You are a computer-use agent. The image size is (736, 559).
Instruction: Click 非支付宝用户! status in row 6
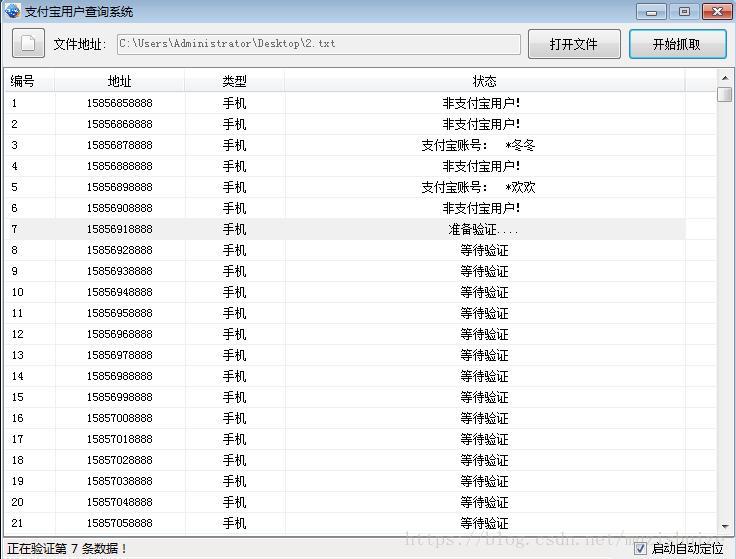pos(481,208)
